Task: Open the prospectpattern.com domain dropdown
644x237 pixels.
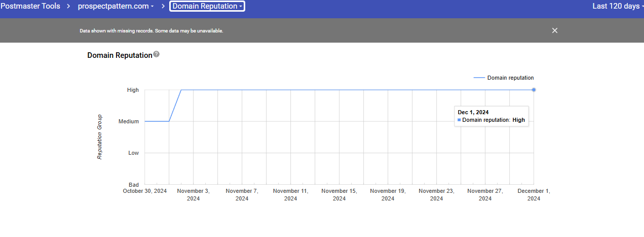Action: pyautogui.click(x=116, y=6)
